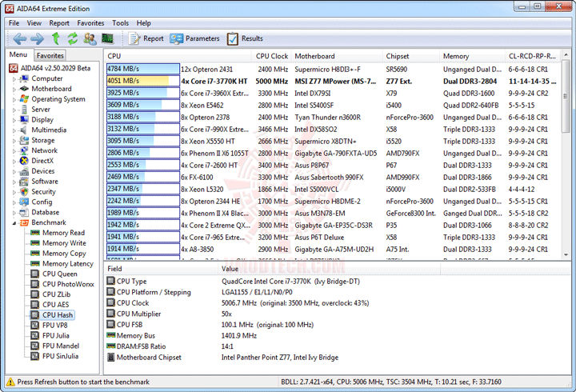Expand the Computer tree node
This screenshot has width=576, height=392.
click(x=14, y=79)
